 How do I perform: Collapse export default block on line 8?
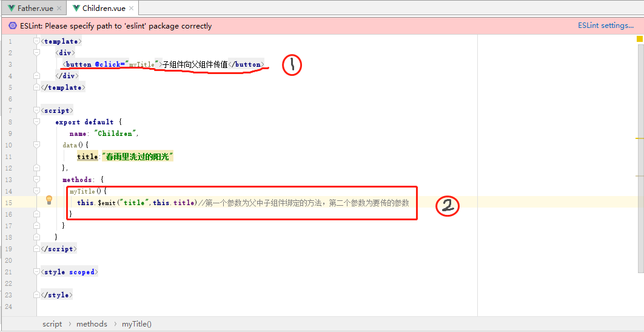click(x=36, y=121)
